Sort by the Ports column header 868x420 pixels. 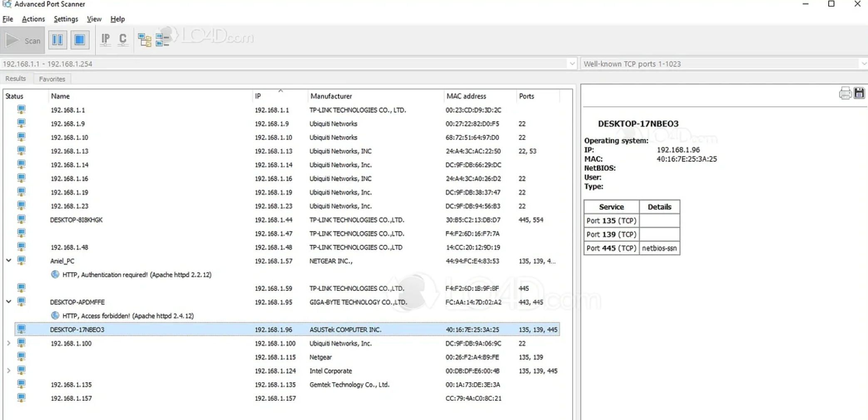[x=538, y=96]
